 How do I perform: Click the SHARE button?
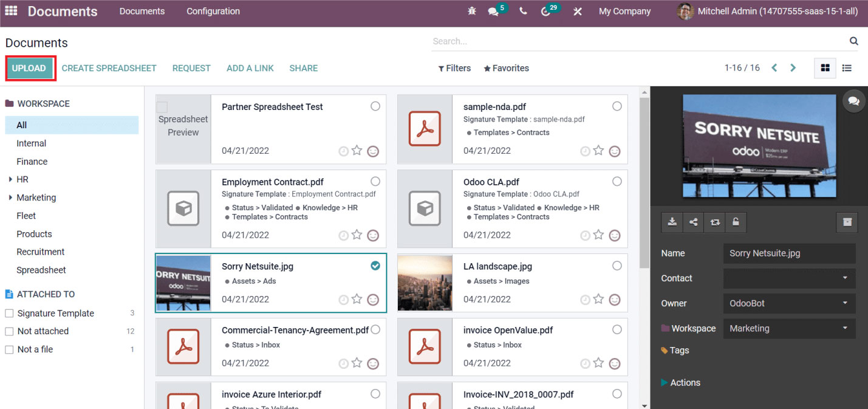click(304, 68)
